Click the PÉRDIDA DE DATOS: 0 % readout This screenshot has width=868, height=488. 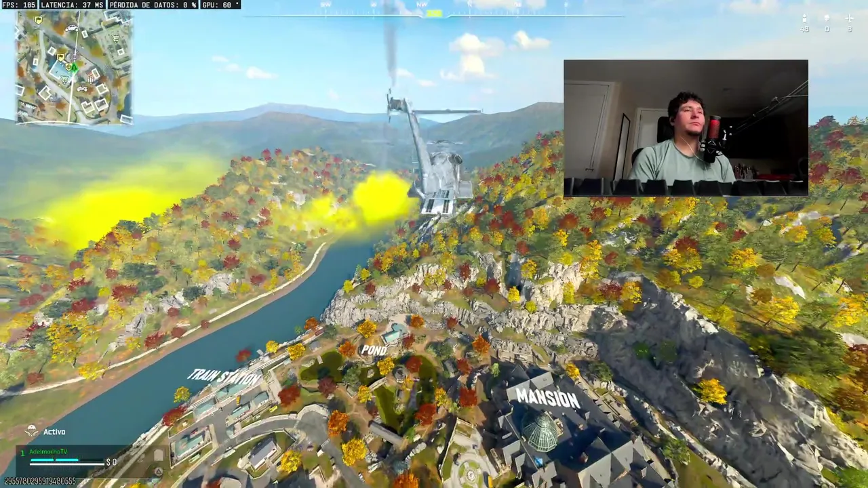tap(154, 5)
